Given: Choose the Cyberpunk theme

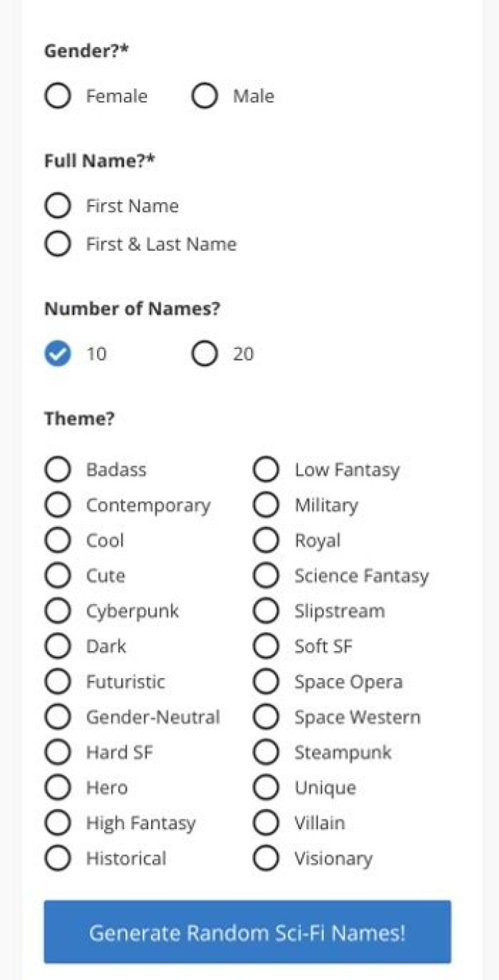Looking at the screenshot, I should click(x=58, y=611).
